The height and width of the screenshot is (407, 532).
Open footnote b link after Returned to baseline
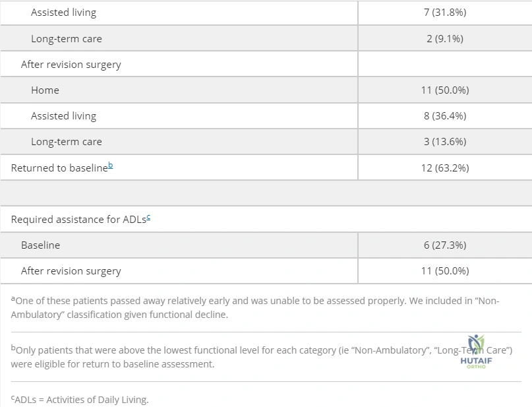pyautogui.click(x=110, y=166)
